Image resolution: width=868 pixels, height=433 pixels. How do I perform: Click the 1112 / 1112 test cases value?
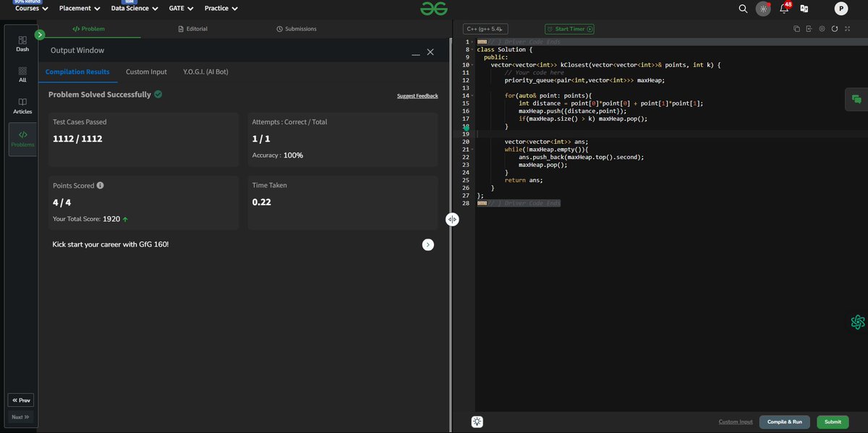(77, 139)
